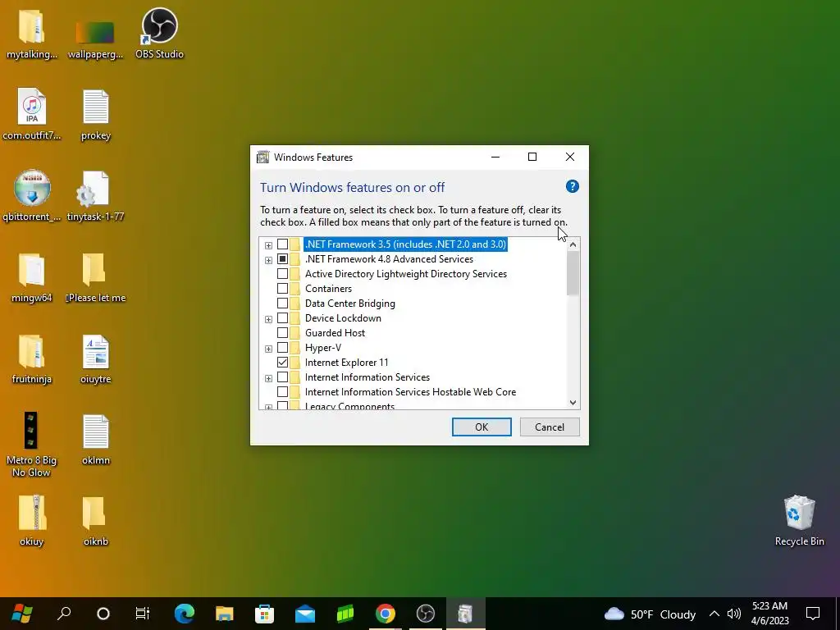Select the 'Containers' feature label
The height and width of the screenshot is (630, 840).
[328, 289]
